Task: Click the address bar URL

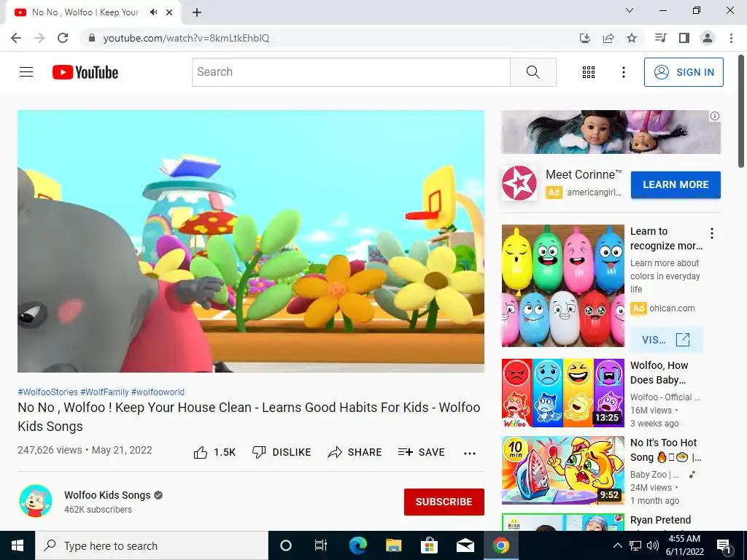Action: (x=186, y=38)
